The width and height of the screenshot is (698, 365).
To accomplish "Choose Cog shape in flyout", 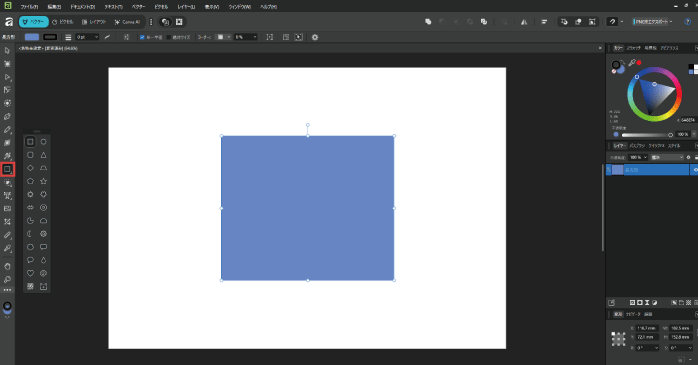I will coord(43,234).
